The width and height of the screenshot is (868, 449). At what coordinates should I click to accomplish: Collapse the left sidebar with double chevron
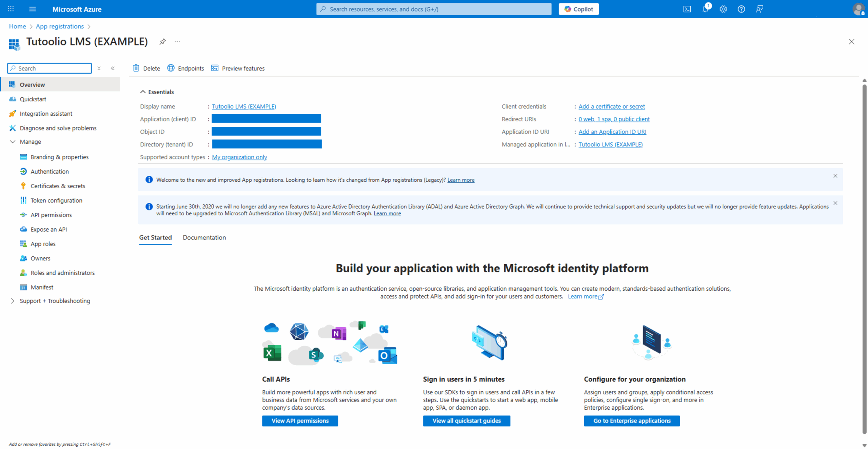point(113,68)
